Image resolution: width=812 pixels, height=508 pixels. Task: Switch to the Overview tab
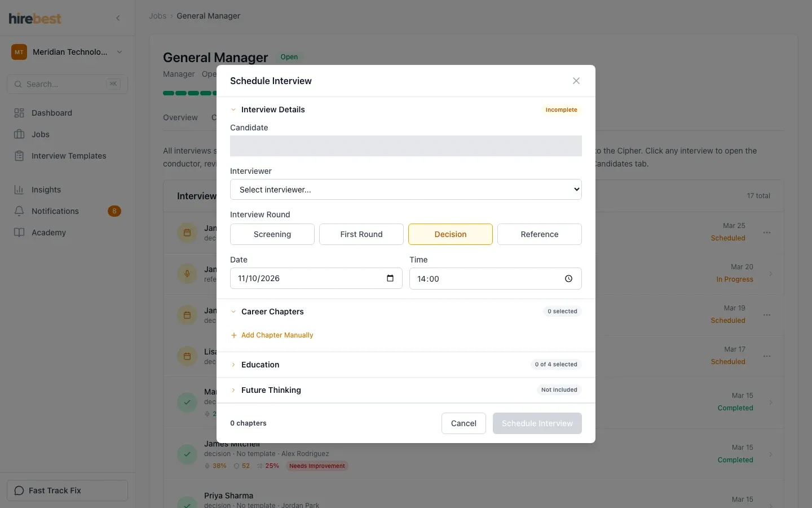click(180, 117)
